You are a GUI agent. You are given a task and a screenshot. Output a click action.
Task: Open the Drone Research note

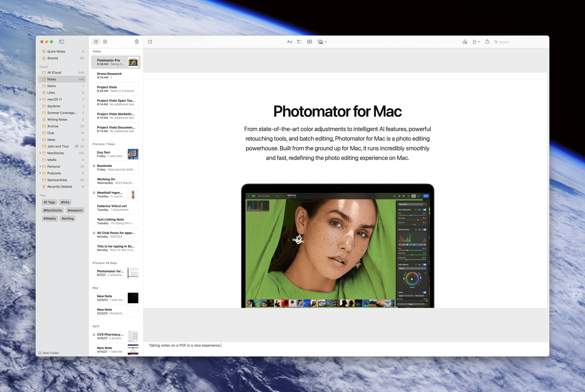coord(116,76)
